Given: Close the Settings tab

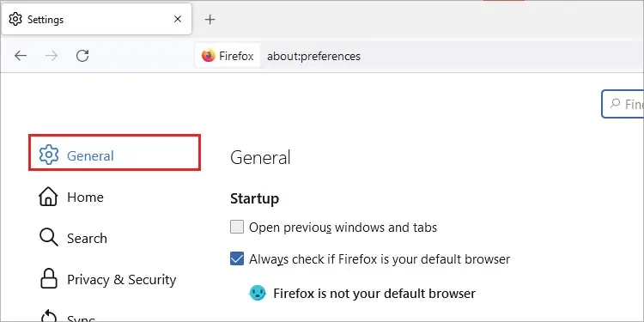Looking at the screenshot, I should pyautogui.click(x=178, y=19).
